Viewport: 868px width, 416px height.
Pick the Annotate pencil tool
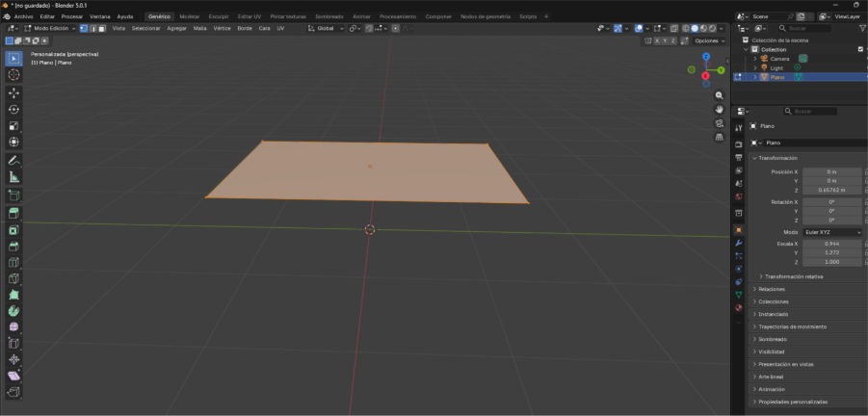coord(13,160)
